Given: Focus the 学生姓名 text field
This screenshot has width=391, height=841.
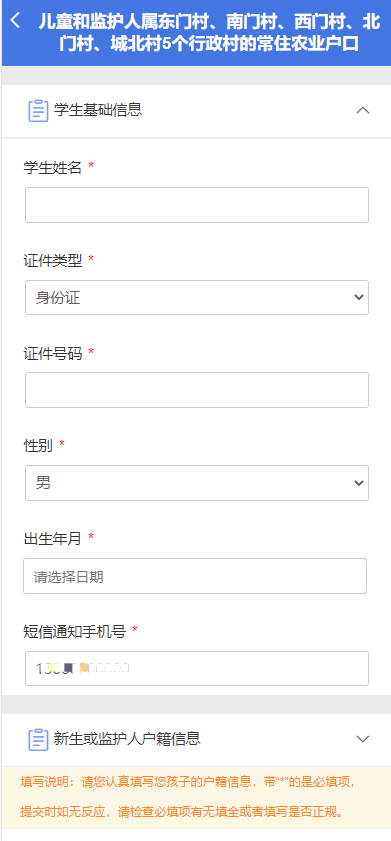Looking at the screenshot, I should pyautogui.click(x=197, y=205).
